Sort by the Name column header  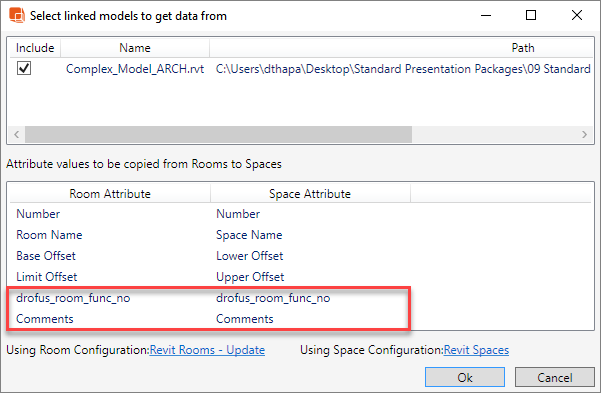pyautogui.click(x=135, y=48)
